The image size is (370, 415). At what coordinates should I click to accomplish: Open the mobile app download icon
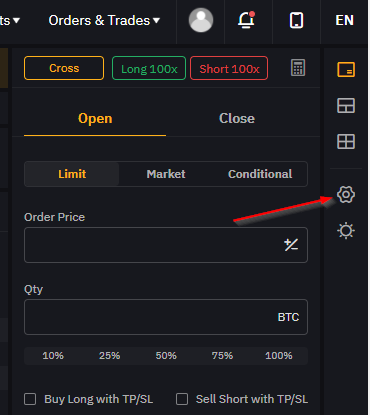tap(296, 20)
